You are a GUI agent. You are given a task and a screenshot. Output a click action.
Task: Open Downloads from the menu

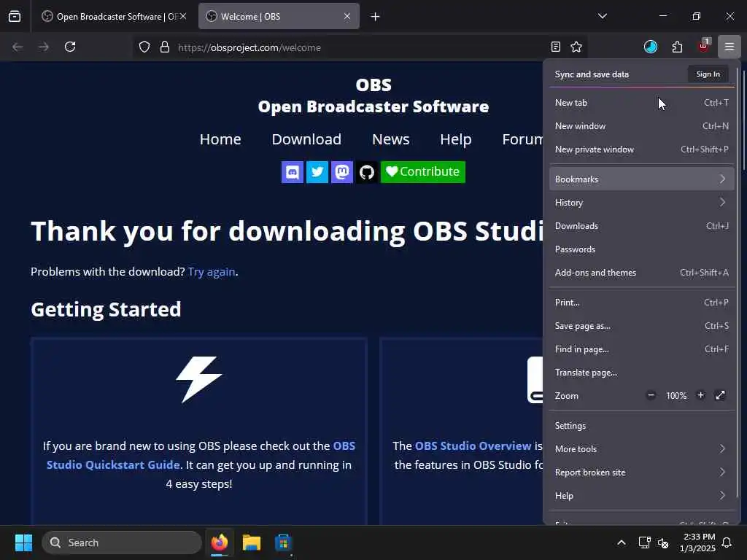point(641,226)
